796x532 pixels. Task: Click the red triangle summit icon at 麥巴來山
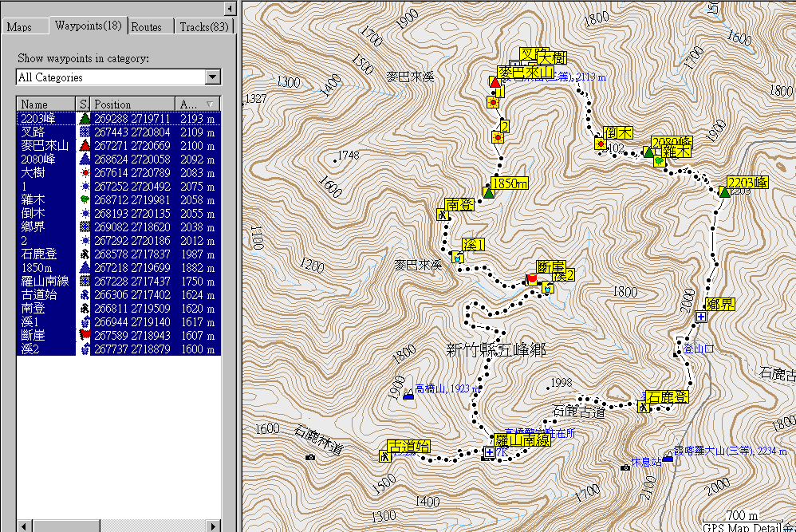(495, 81)
